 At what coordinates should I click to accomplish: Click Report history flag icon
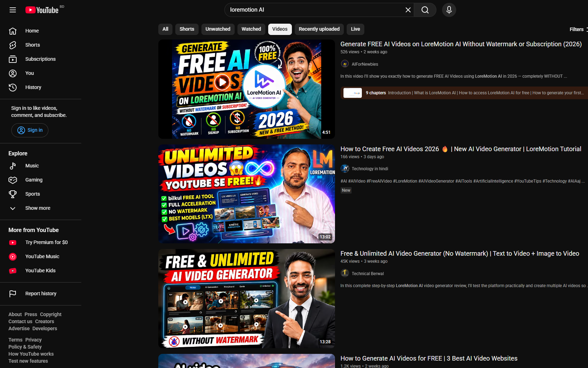13,293
